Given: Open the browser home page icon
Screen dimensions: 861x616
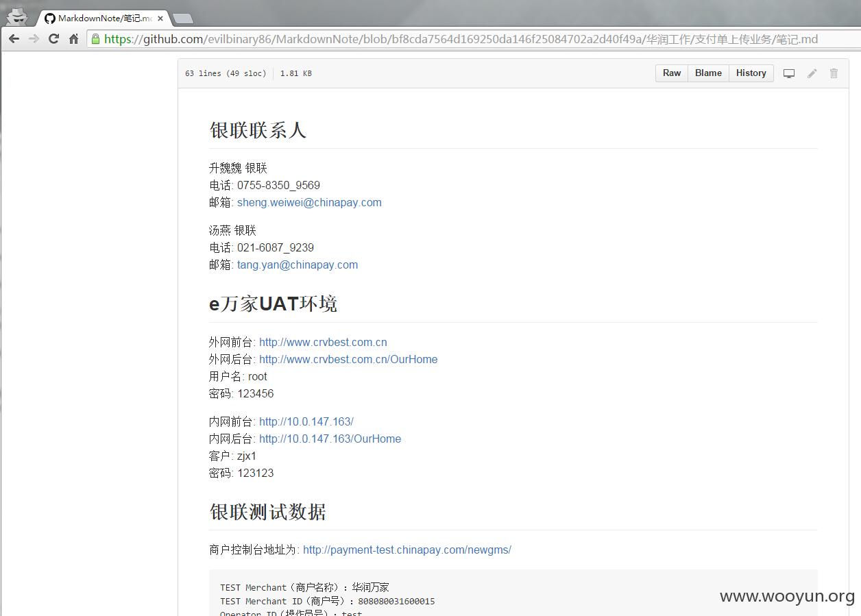Looking at the screenshot, I should click(73, 39).
